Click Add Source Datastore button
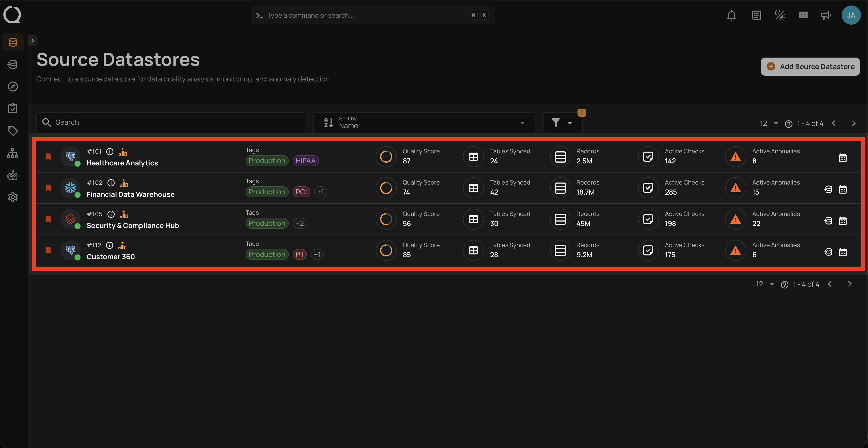 point(810,67)
